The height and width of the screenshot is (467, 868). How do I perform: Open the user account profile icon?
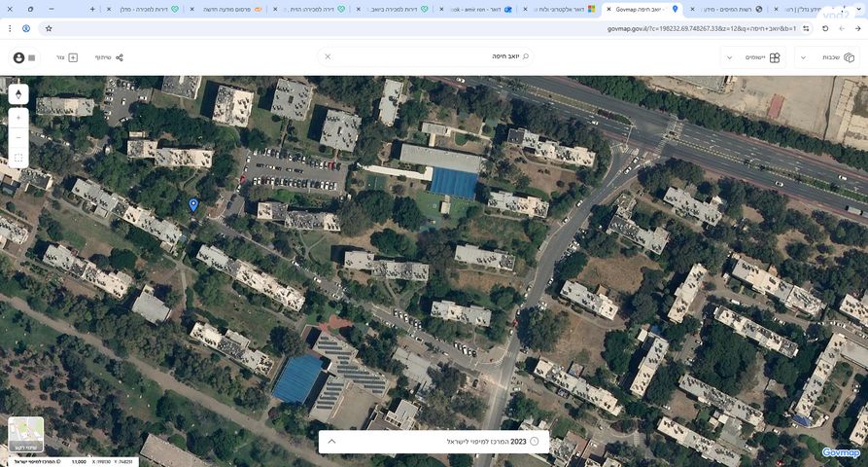click(18, 57)
